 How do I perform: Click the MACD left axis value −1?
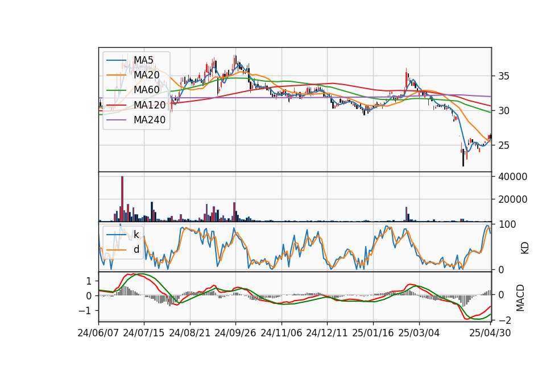(86, 311)
